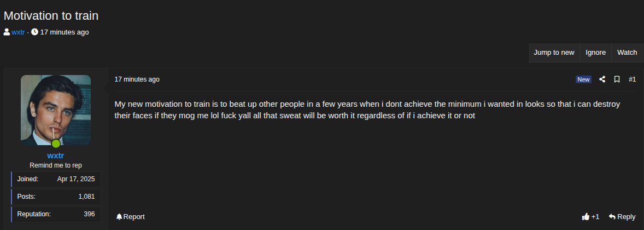The width and height of the screenshot is (644, 230).
Task: Click the user icon beside thread author
Action: pyautogui.click(x=7, y=32)
